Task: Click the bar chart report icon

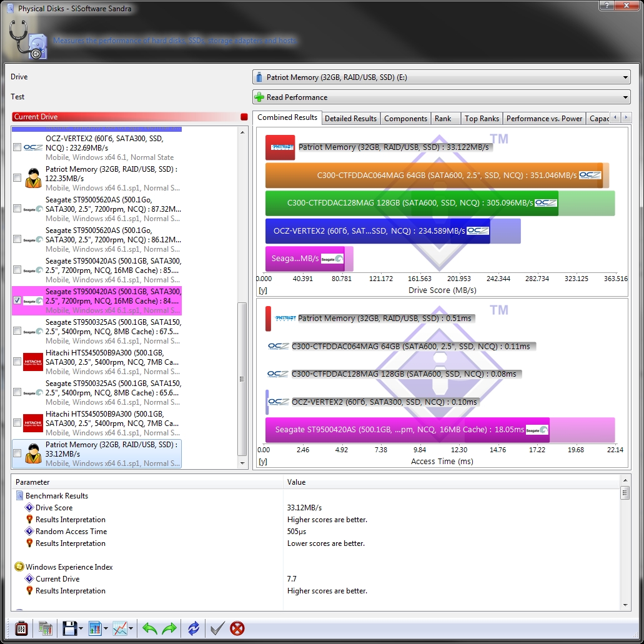Action: pyautogui.click(x=95, y=628)
